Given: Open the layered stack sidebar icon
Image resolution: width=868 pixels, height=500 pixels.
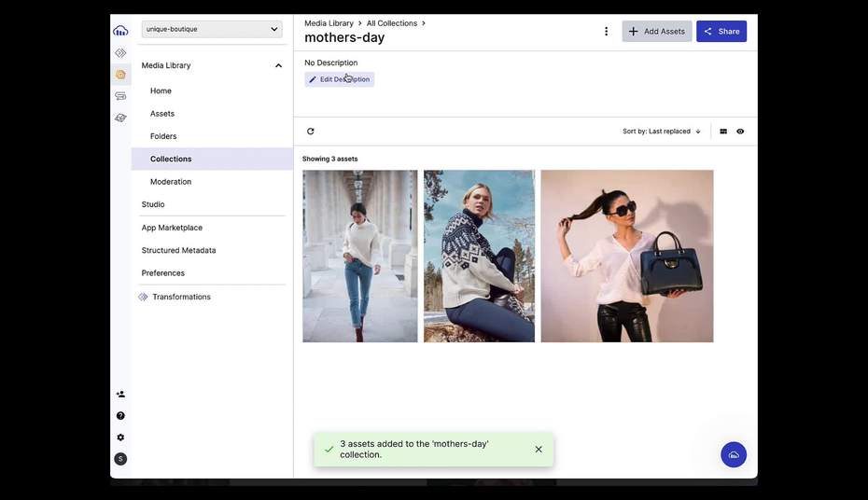Looking at the screenshot, I should click(120, 118).
